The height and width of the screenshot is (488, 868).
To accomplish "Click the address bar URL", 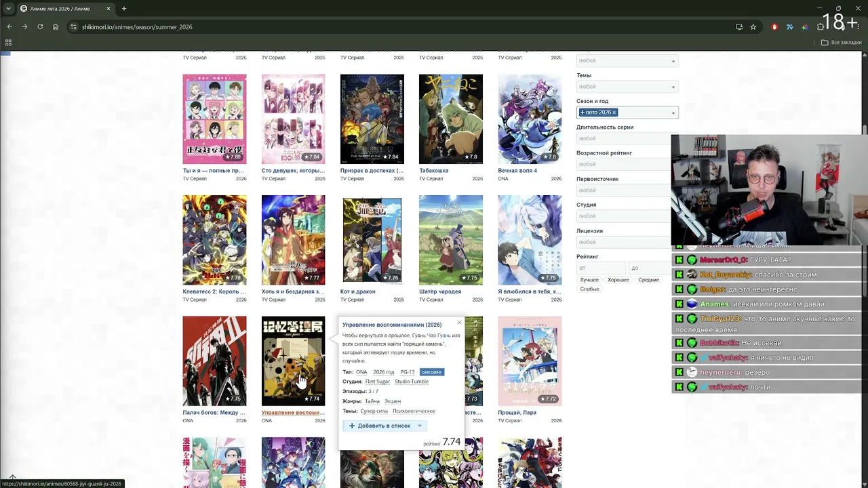I will click(137, 27).
